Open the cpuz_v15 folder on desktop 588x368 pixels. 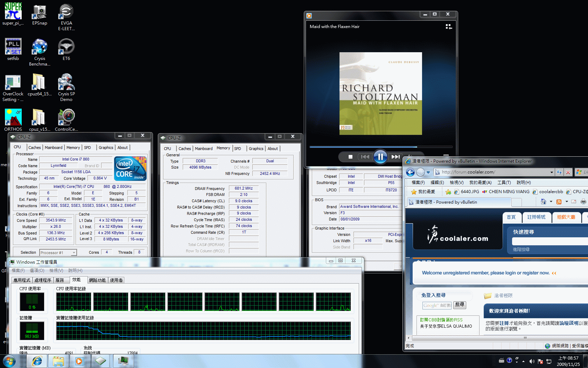40,120
